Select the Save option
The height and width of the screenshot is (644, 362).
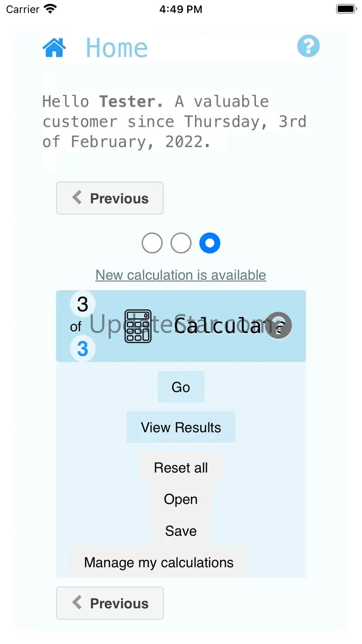point(181,531)
